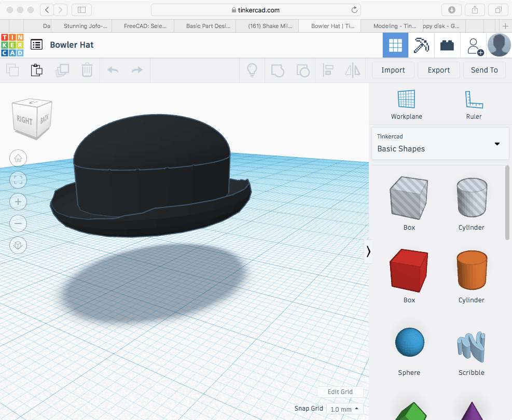Screen dimensions: 512x420
Task: Zoom out with the minus icon
Action: tap(18, 223)
